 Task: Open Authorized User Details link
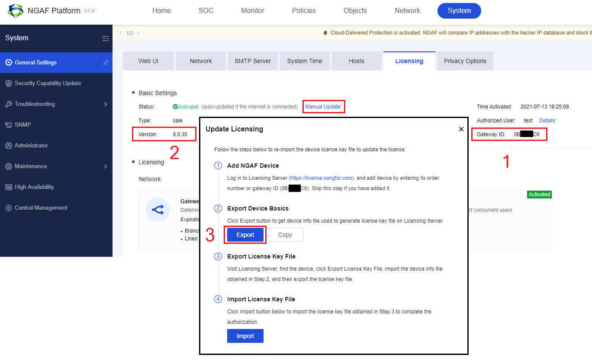tap(547, 121)
